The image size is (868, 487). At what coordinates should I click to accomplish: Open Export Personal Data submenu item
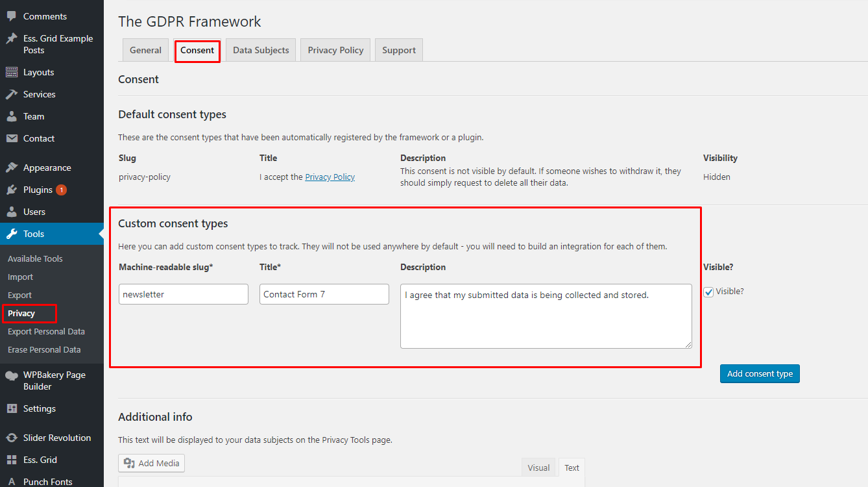tap(46, 331)
